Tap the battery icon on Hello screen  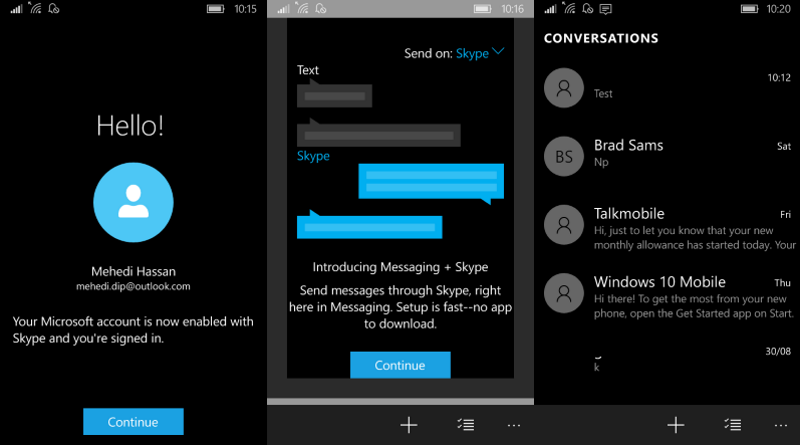pyautogui.click(x=216, y=9)
